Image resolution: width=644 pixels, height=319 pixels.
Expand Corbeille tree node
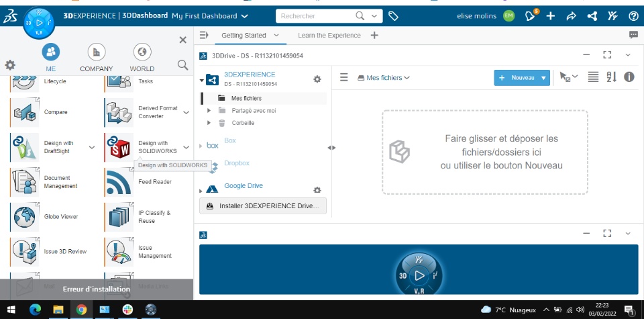209,123
